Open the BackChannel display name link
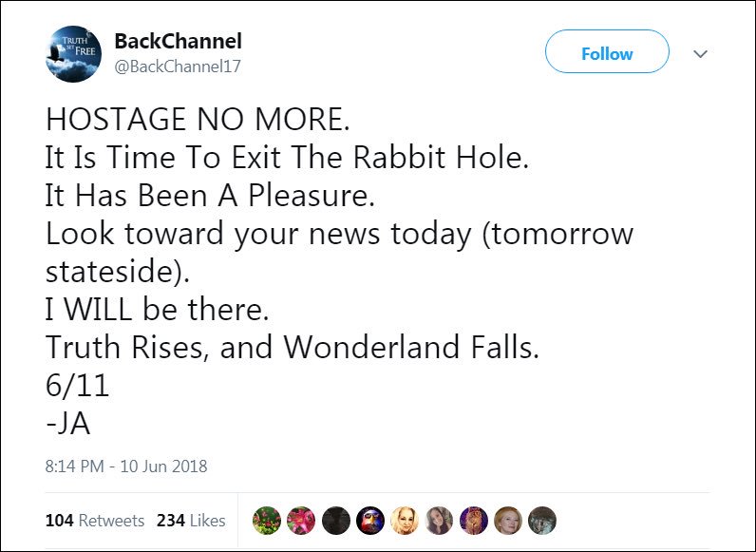 click(178, 42)
